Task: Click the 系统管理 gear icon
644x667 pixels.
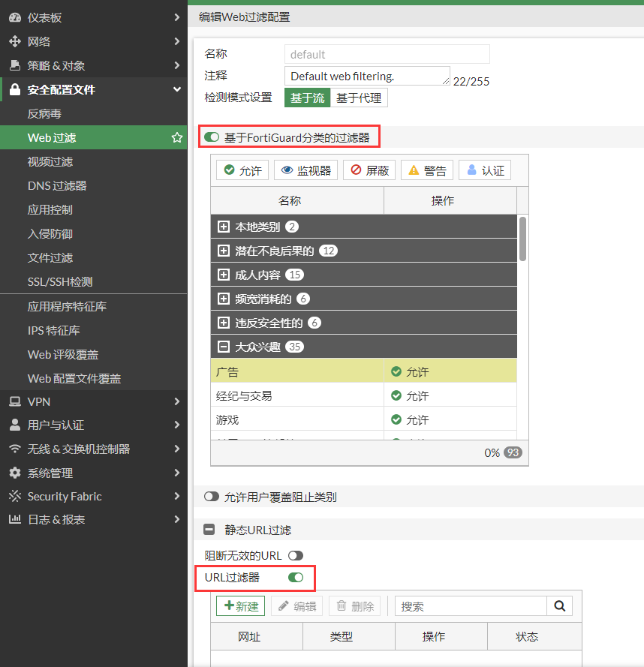Action: click(x=15, y=473)
